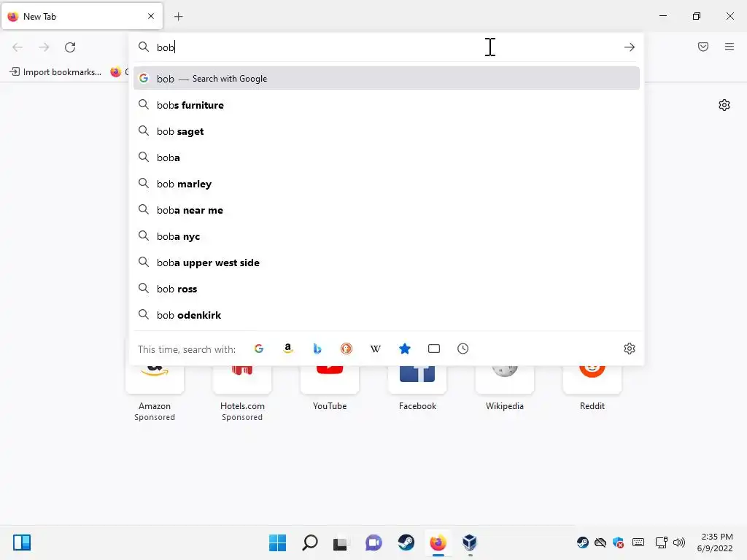Search open tabs via rectangle icon
747x560 pixels.
pyautogui.click(x=434, y=349)
